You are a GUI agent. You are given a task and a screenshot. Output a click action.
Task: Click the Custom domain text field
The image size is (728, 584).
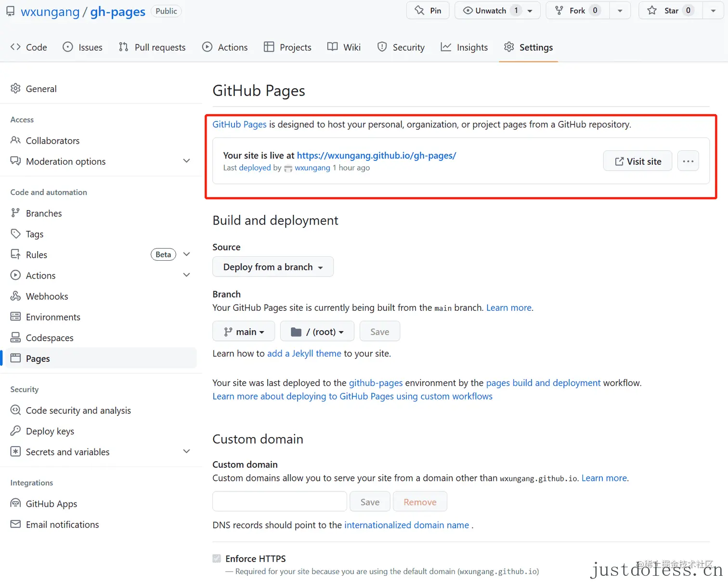pos(280,502)
